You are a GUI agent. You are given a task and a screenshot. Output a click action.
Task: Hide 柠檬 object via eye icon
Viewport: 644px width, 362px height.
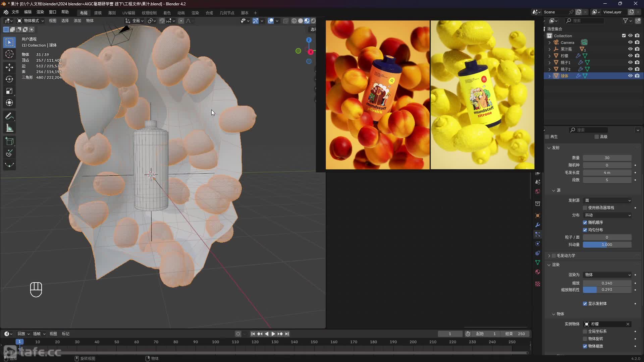(x=630, y=56)
